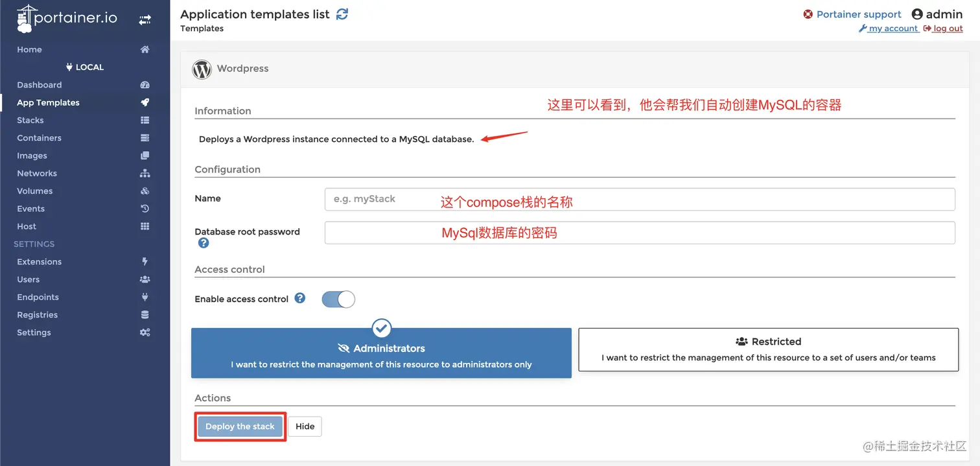Click the Events history icon
The image size is (980, 466).
coord(145,209)
